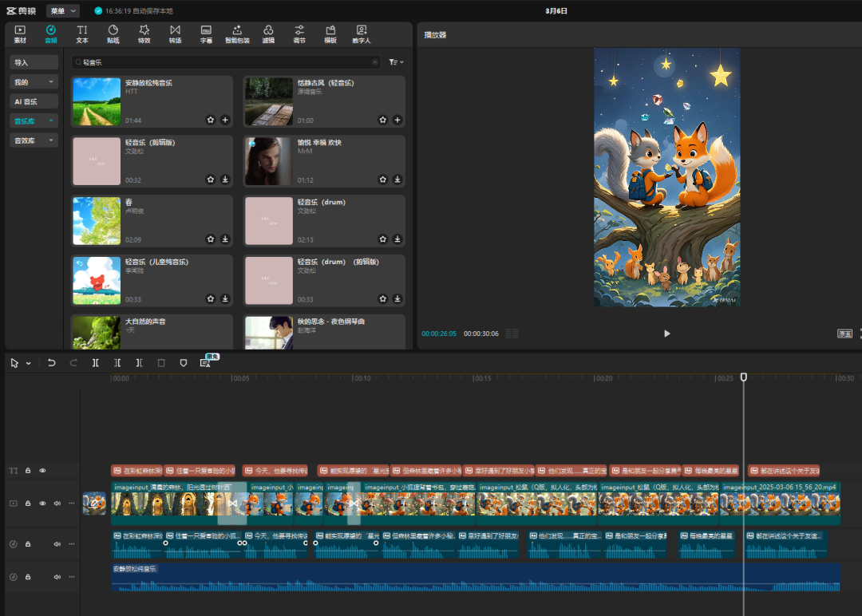The width and height of the screenshot is (862, 616).
Task: Lock the main video track
Action: tap(28, 503)
